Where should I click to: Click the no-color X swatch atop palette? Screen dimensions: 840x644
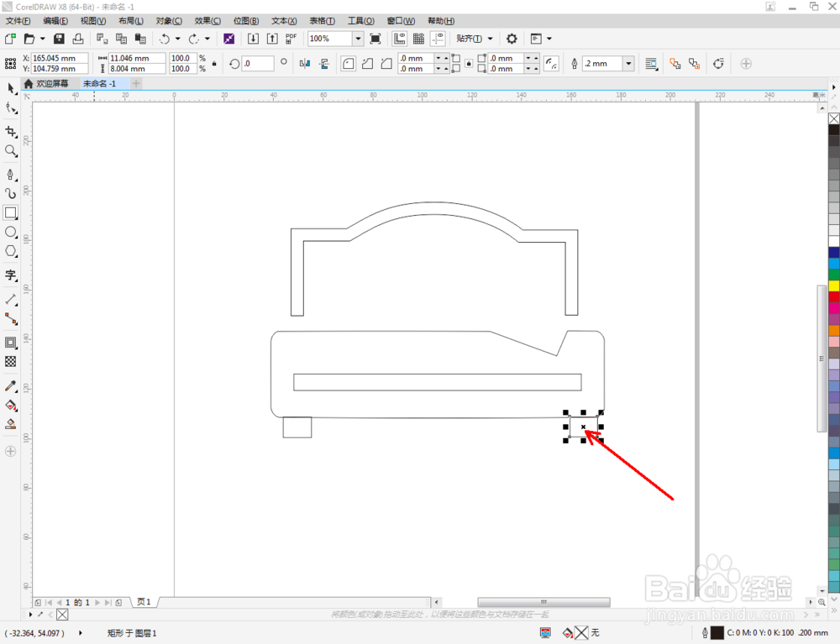coord(834,118)
